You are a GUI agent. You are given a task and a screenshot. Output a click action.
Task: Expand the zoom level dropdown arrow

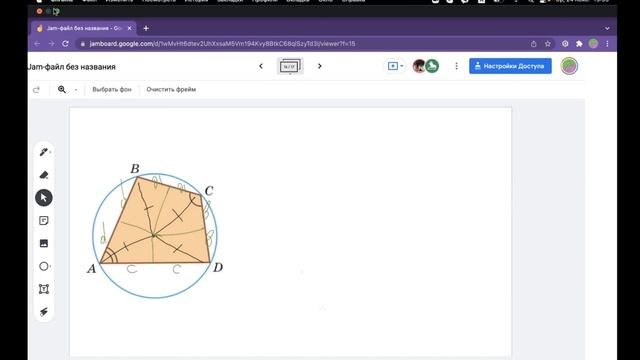[76, 90]
